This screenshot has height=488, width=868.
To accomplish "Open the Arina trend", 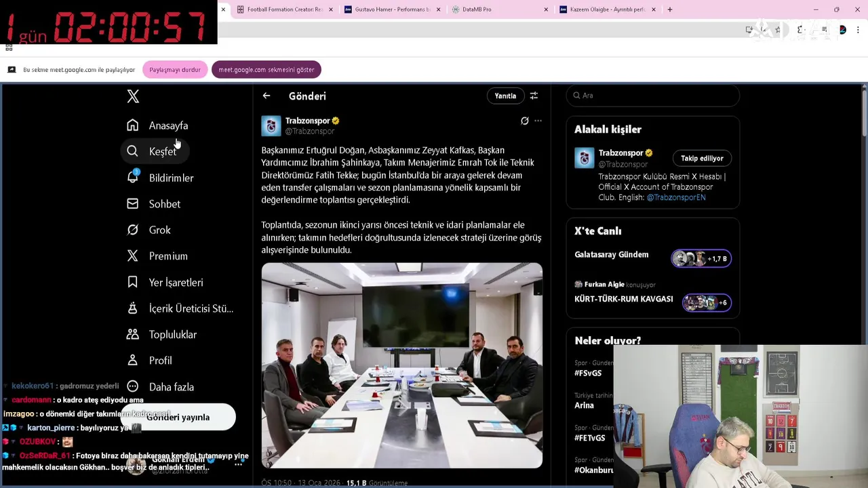I will point(584,405).
